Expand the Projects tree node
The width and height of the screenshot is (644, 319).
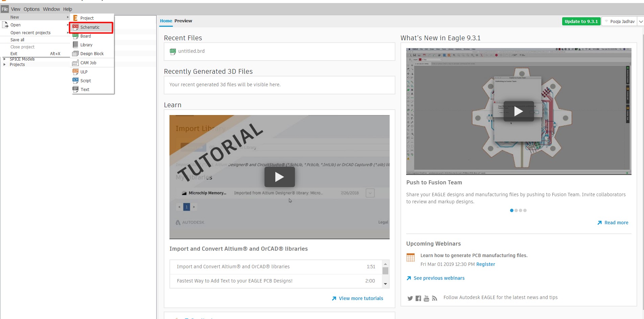[x=4, y=64]
